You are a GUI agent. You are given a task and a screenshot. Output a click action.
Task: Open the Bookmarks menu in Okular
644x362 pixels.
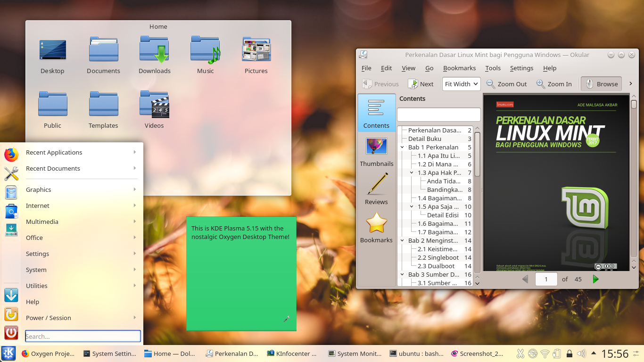click(459, 68)
